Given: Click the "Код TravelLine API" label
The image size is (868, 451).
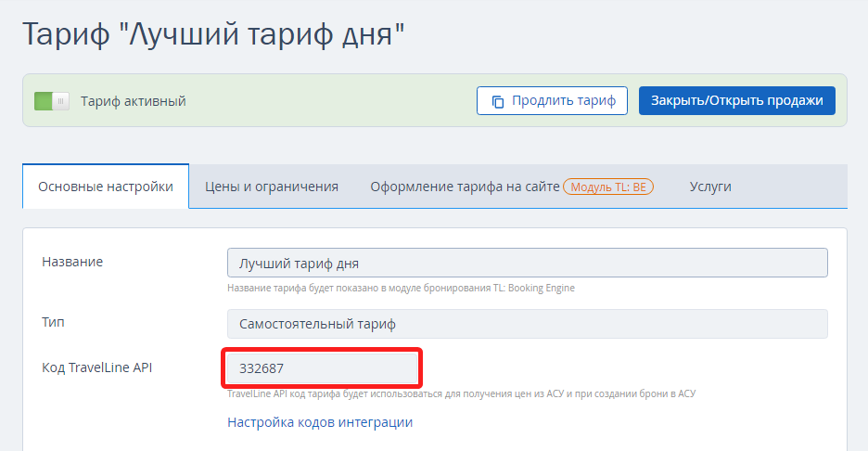Looking at the screenshot, I should pos(96,367).
